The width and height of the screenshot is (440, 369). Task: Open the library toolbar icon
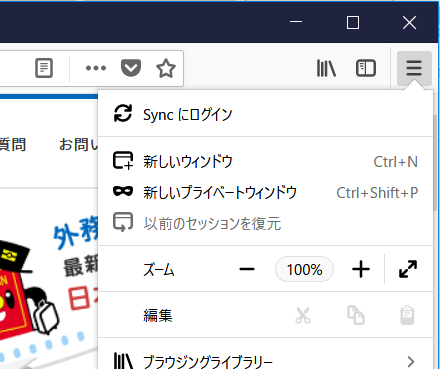click(x=326, y=68)
